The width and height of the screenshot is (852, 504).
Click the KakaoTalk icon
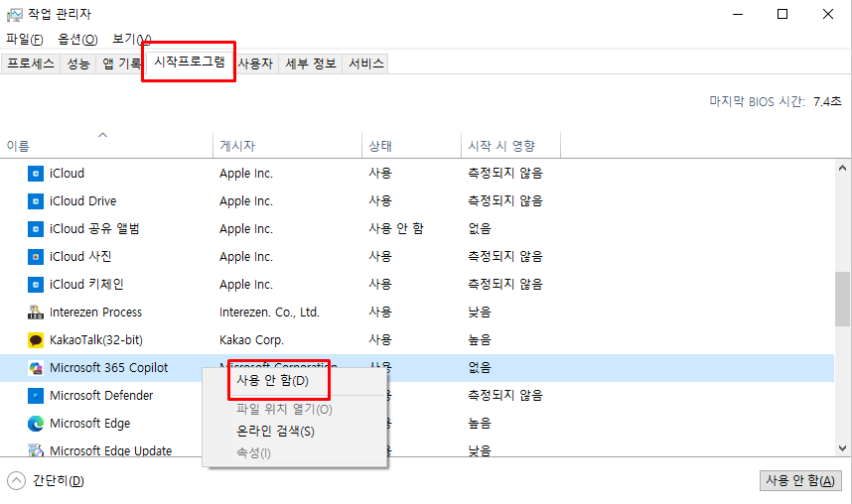[x=36, y=340]
